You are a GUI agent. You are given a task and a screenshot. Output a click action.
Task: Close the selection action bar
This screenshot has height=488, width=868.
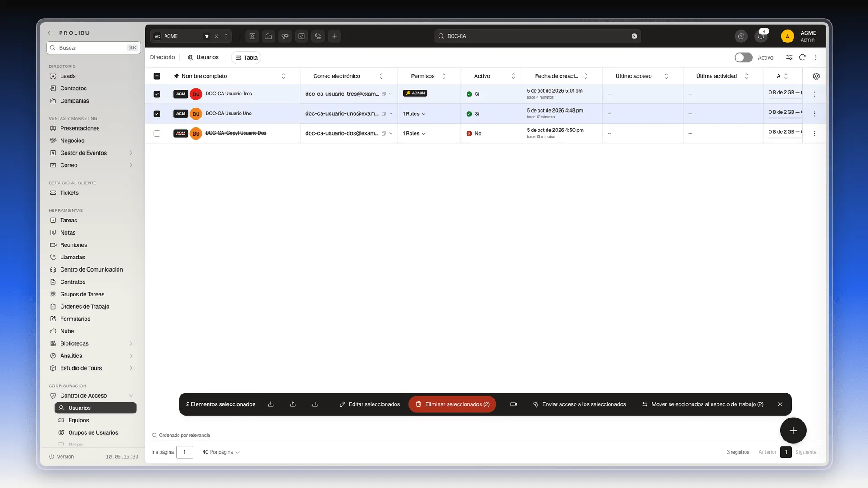[x=780, y=404]
